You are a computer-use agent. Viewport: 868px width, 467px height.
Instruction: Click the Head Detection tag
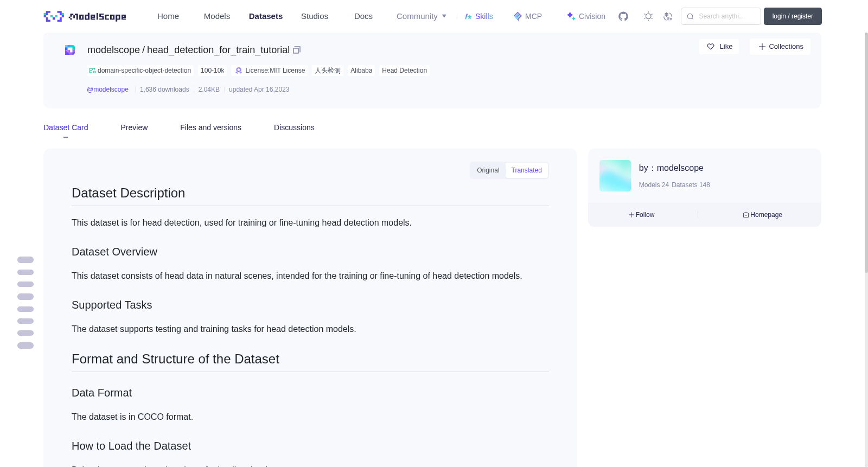(x=404, y=71)
